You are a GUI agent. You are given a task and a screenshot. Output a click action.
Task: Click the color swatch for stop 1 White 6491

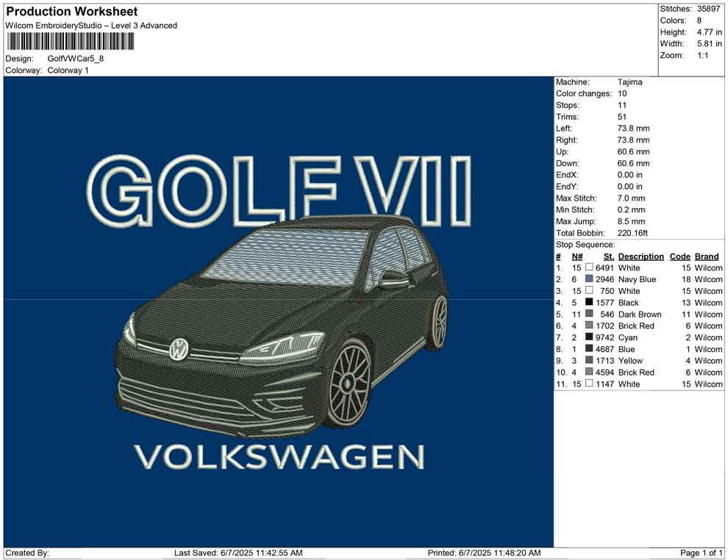pyautogui.click(x=589, y=268)
